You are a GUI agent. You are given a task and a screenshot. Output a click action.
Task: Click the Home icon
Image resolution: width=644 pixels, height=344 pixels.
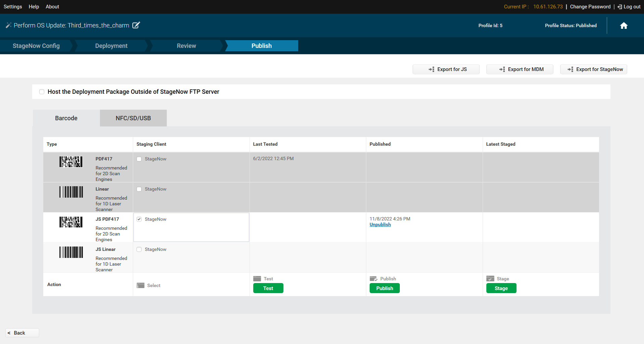pyautogui.click(x=624, y=26)
